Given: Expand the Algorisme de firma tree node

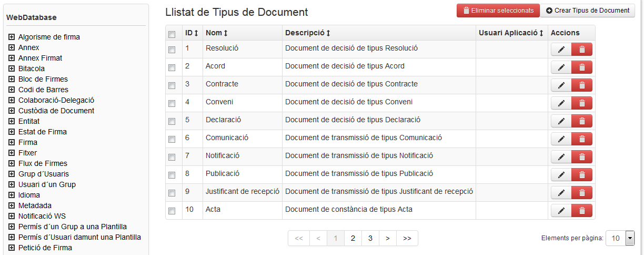Looking at the screenshot, I should [x=11, y=37].
